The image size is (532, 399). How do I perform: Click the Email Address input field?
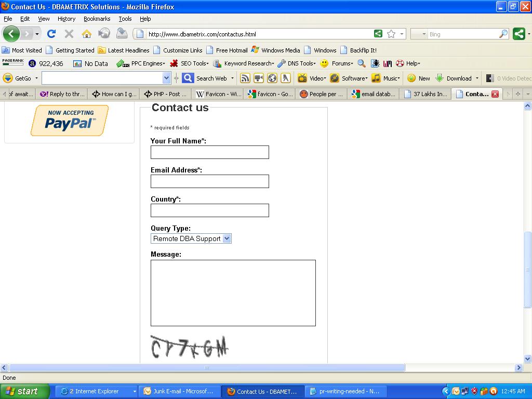[x=210, y=181]
